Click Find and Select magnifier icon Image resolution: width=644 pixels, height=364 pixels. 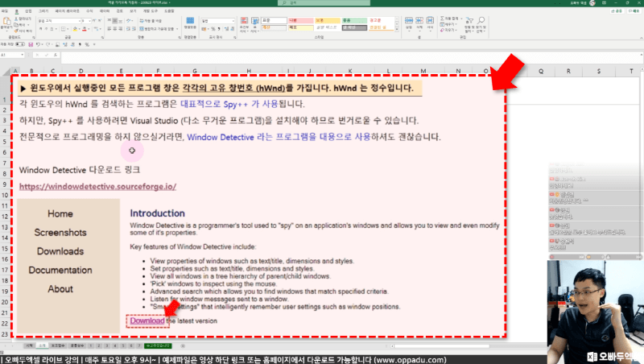pyautogui.click(x=481, y=20)
